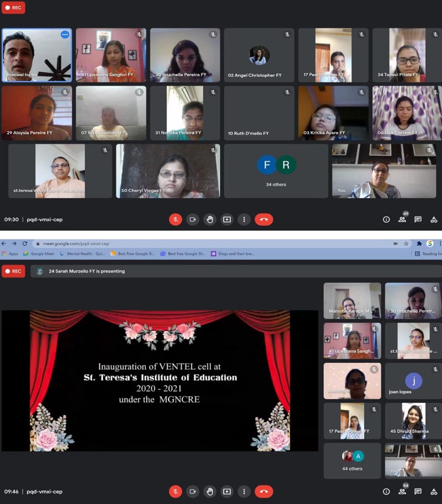Reload the meet.google.com page
The width and height of the screenshot is (442, 504).
pyautogui.click(x=25, y=243)
